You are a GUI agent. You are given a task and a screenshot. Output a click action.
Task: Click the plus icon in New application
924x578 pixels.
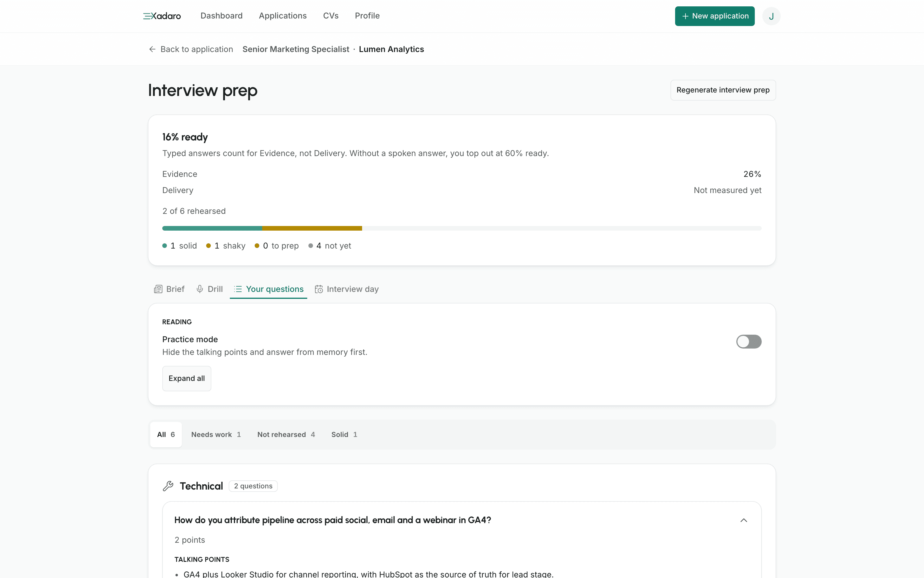[685, 16]
